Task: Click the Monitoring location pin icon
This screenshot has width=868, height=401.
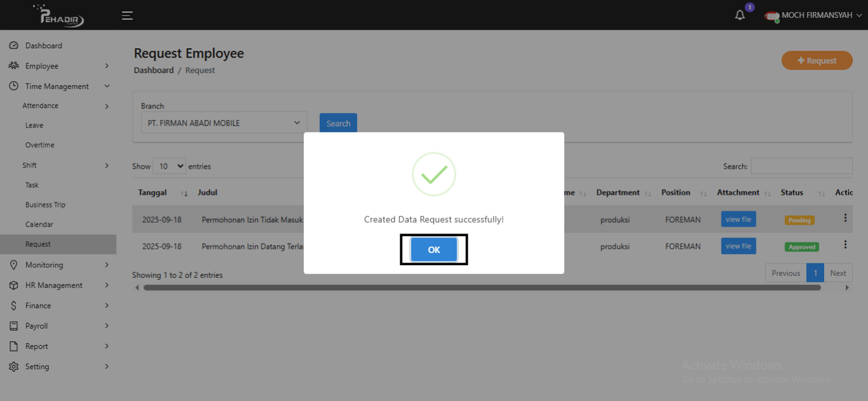Action: click(13, 265)
